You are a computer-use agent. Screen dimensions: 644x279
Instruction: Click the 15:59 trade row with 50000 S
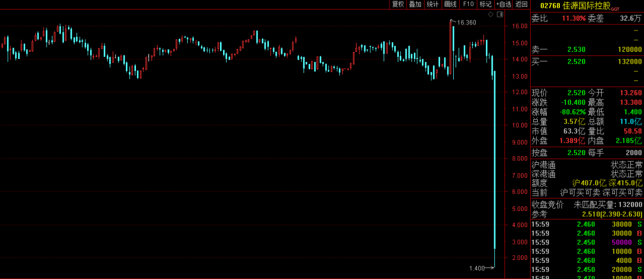[587, 243]
